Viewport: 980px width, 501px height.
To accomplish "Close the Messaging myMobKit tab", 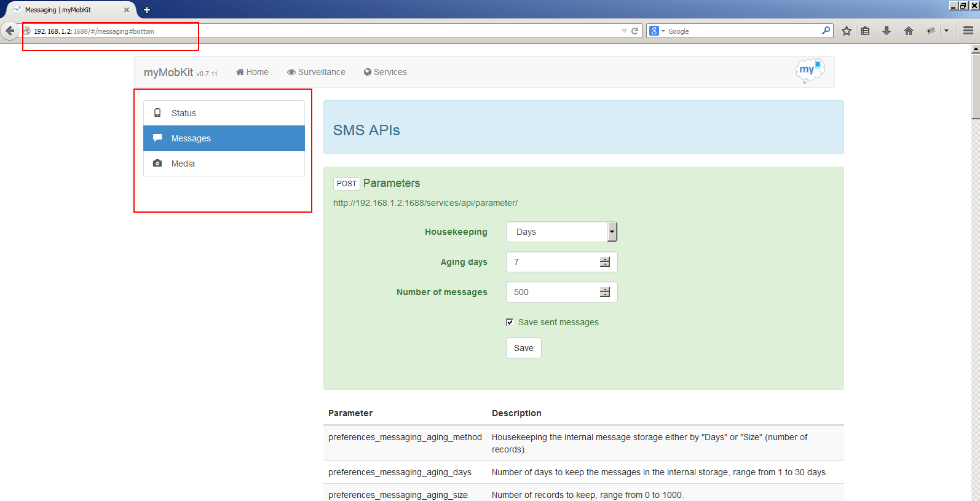I will point(127,10).
